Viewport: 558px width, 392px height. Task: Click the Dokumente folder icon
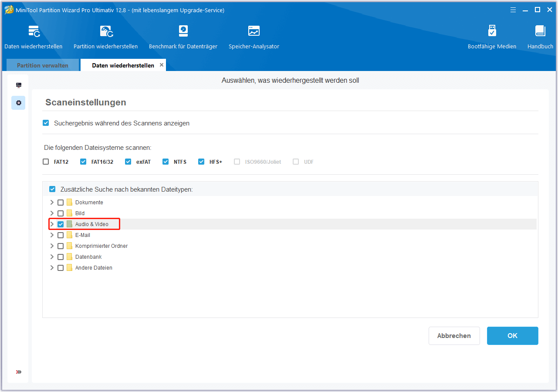click(69, 203)
